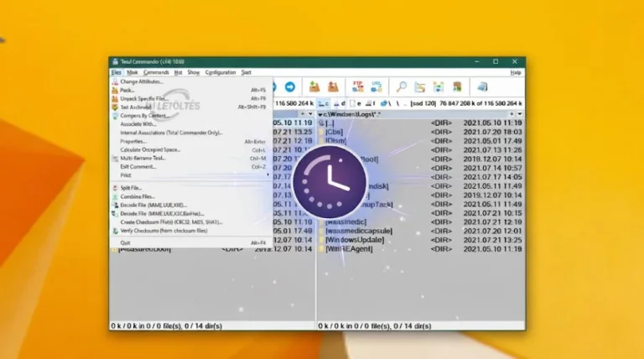Select drive c in the right drive bar
Viewport: 644px width, 359px height.
tap(324, 103)
